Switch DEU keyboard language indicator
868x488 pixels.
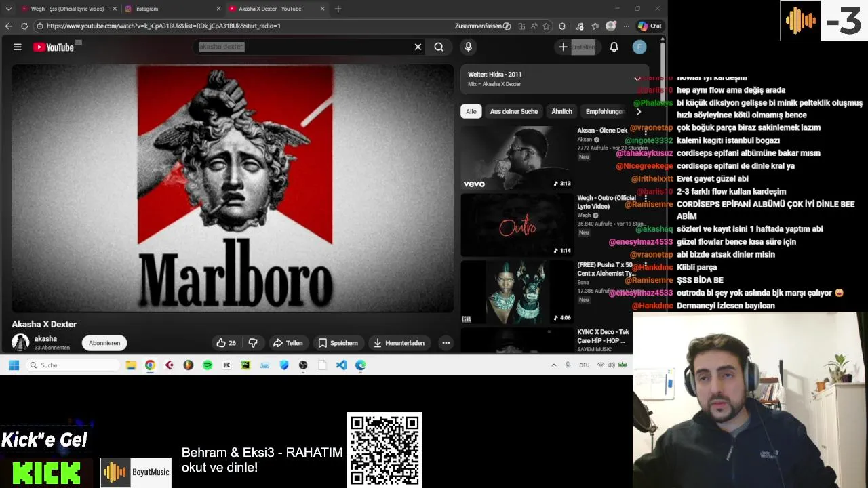pyautogui.click(x=584, y=365)
